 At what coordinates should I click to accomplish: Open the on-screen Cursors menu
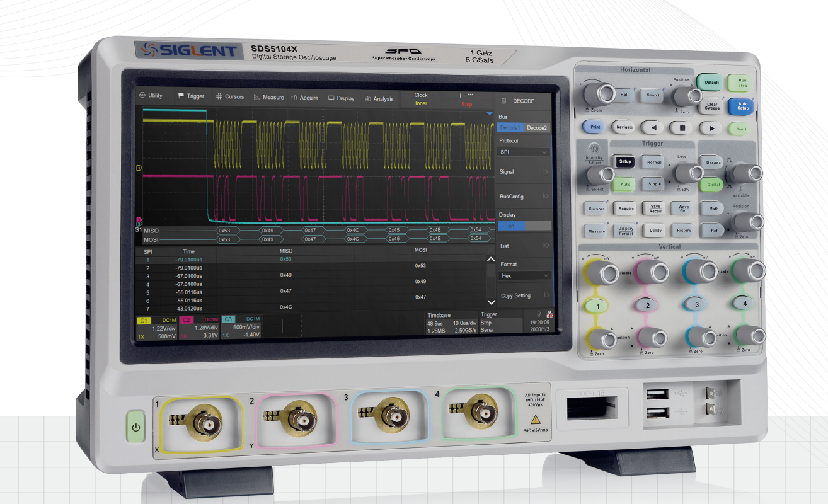pos(230,96)
